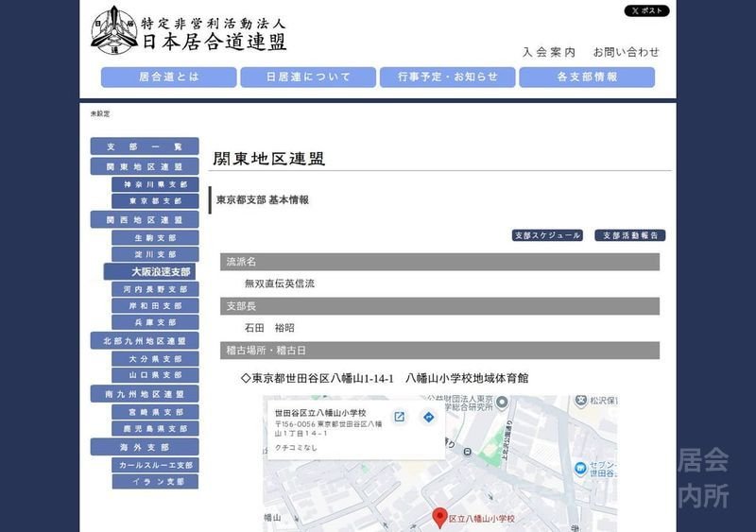Open the 入会案内 link
Screen dimensions: 756x532
549,52
